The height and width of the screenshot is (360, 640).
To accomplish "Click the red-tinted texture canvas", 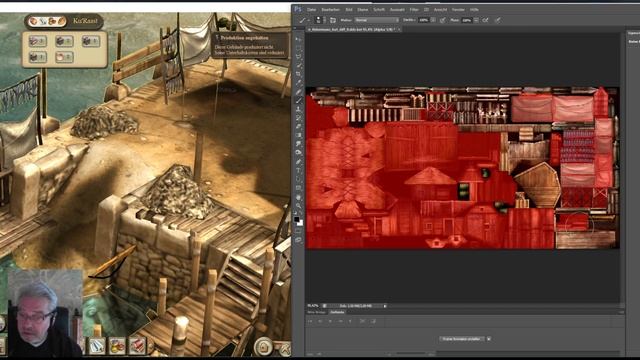I will pos(462,167).
